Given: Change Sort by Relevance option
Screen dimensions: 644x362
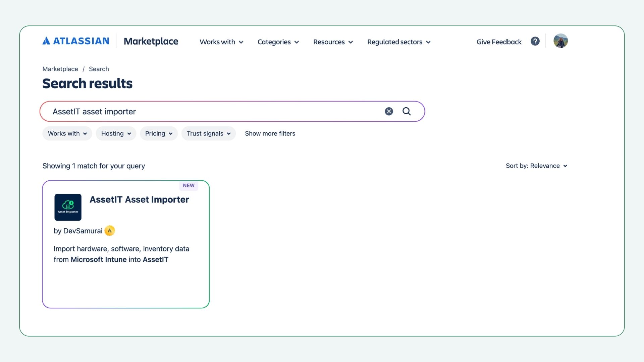Looking at the screenshot, I should [536, 166].
